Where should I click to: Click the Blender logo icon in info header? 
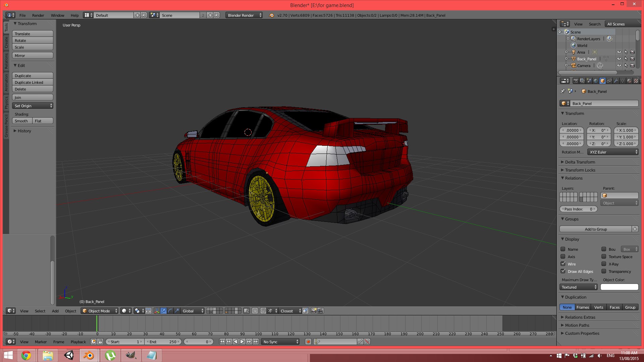(271, 15)
